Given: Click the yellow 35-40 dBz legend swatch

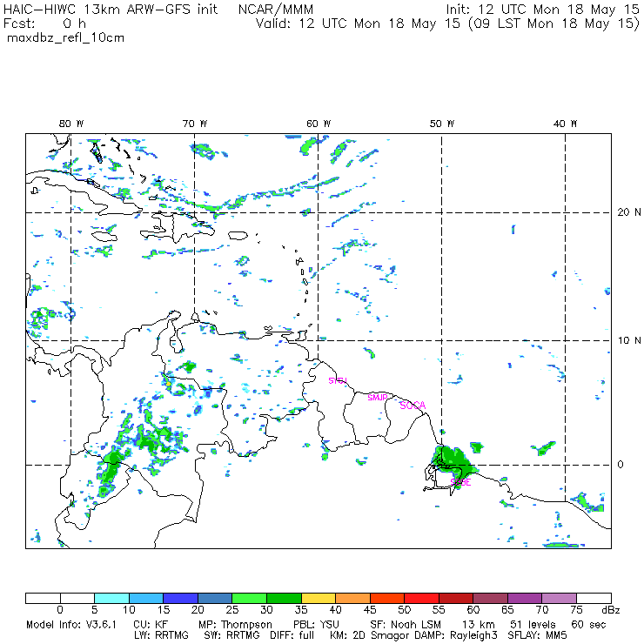Looking at the screenshot, I should pos(319,598).
